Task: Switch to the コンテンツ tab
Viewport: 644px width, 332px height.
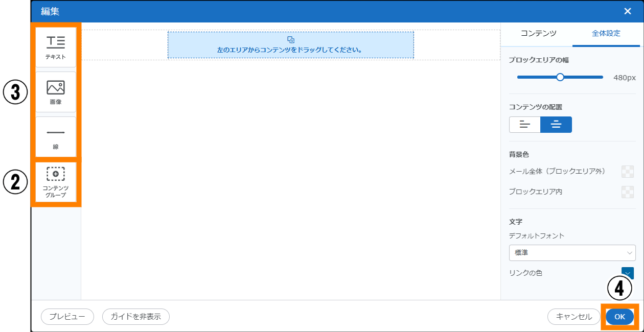Action: click(x=538, y=33)
